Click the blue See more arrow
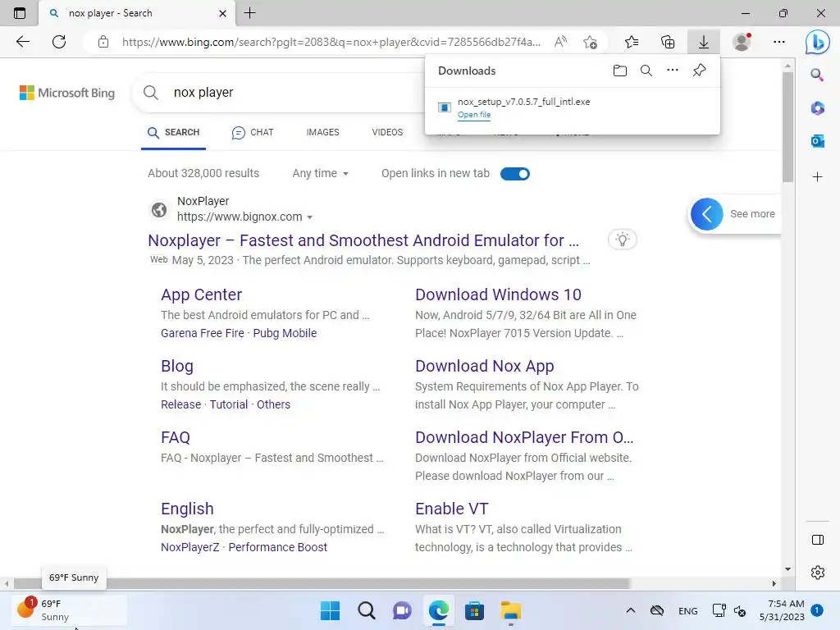The image size is (840, 630). (x=706, y=214)
